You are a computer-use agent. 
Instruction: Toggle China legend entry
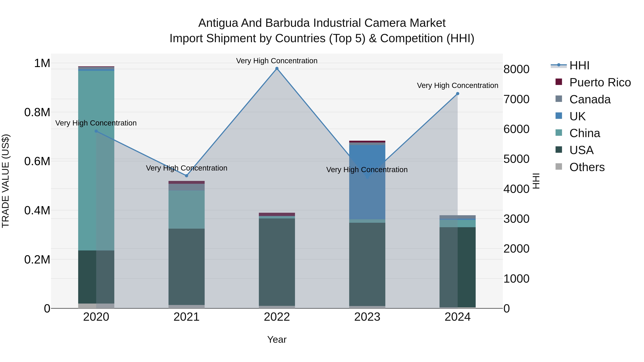[x=577, y=133]
